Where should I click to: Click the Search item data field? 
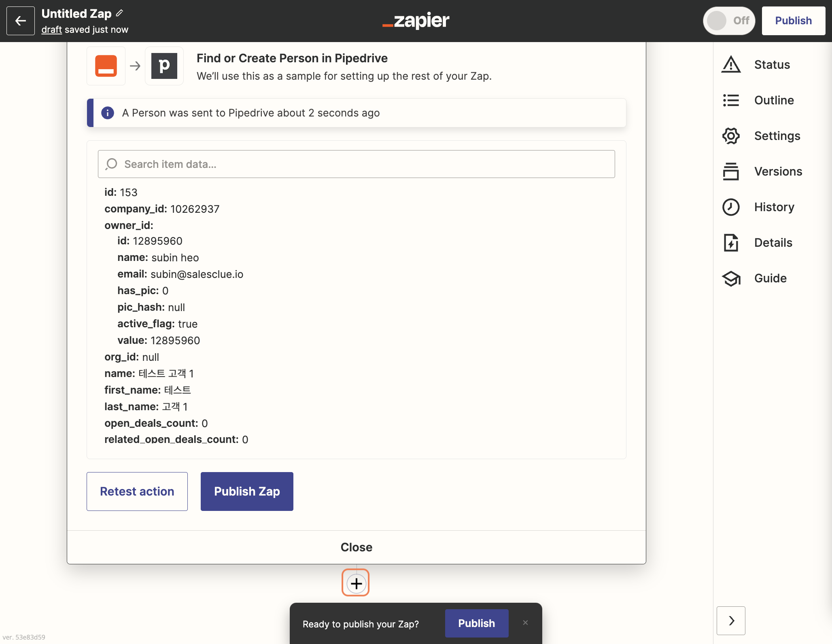(357, 164)
